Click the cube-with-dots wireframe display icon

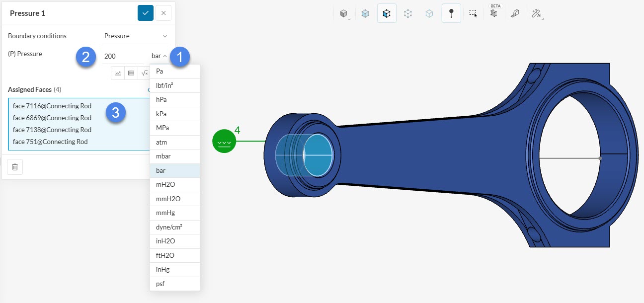pos(408,14)
